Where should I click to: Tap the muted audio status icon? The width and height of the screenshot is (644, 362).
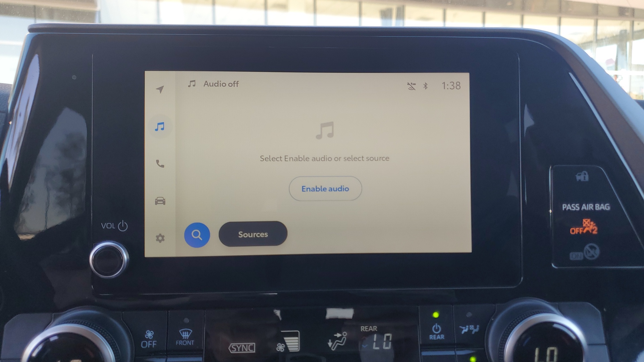411,85
